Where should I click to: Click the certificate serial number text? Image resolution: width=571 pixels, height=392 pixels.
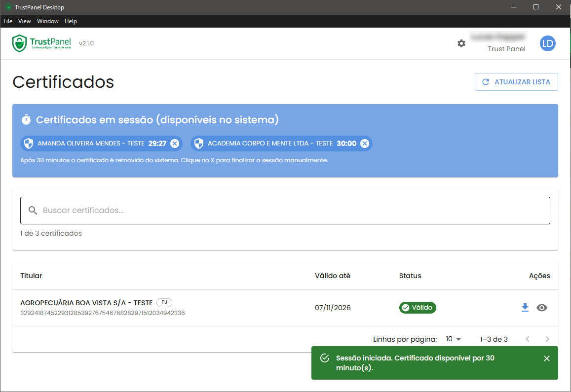pos(102,313)
